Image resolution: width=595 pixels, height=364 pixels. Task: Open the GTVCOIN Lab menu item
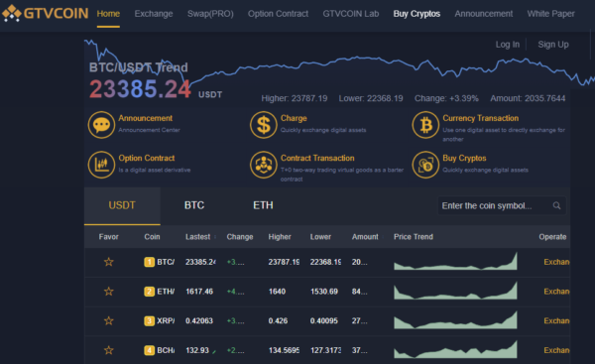pyautogui.click(x=351, y=14)
